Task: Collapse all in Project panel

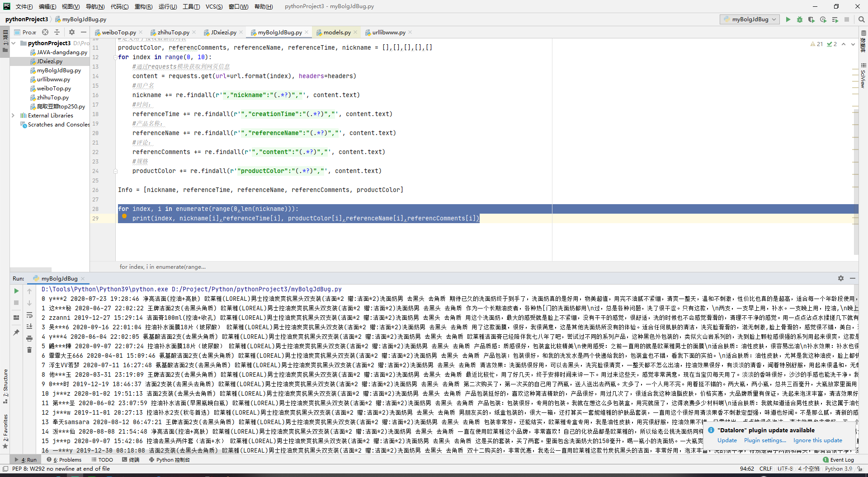Action: pos(57,32)
